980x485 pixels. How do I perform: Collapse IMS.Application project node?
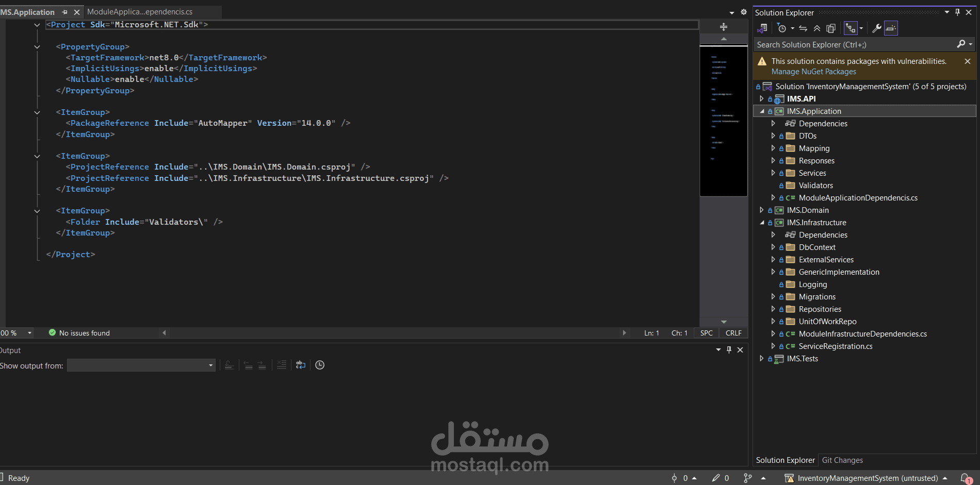pos(761,111)
